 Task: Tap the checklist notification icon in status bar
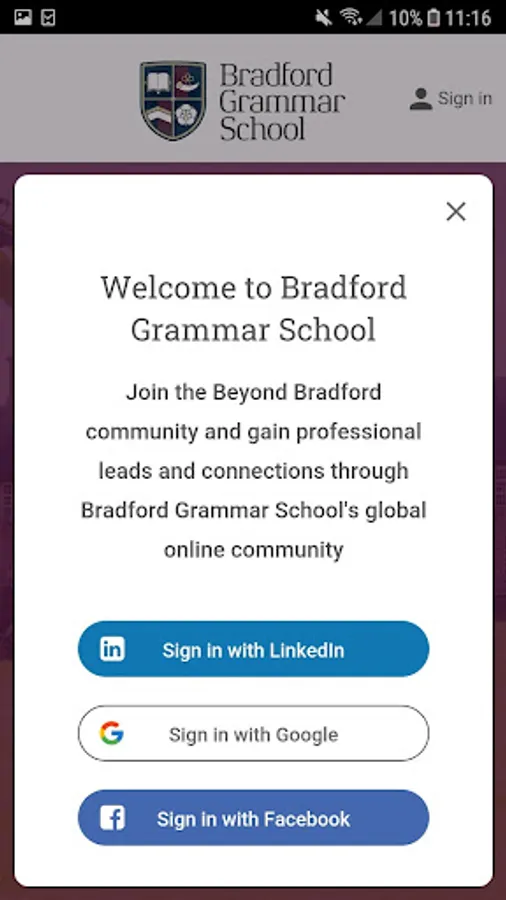49,18
